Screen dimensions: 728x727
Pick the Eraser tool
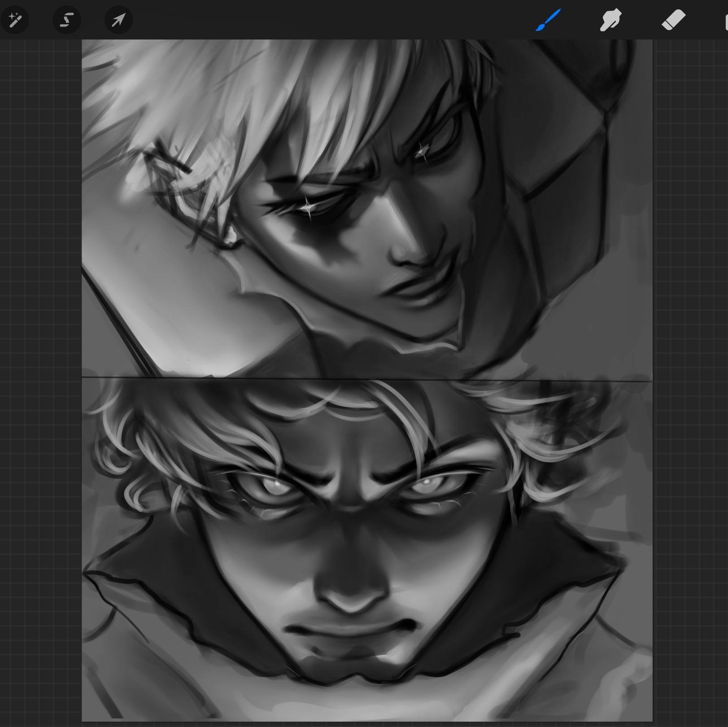[x=673, y=20]
